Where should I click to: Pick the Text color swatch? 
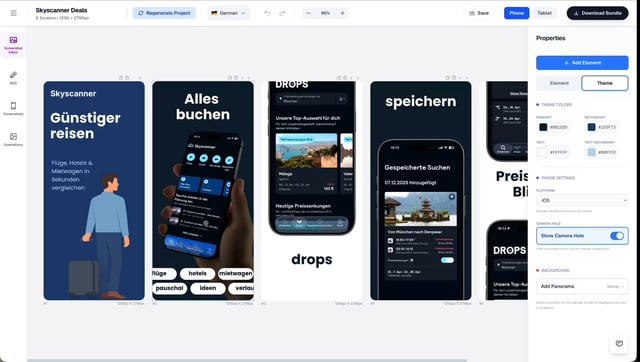click(x=543, y=153)
